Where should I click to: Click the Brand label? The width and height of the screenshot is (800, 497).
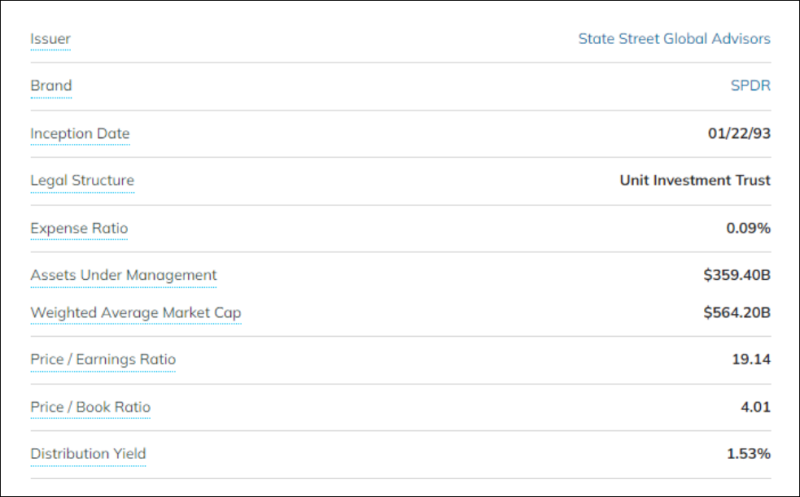[51, 85]
